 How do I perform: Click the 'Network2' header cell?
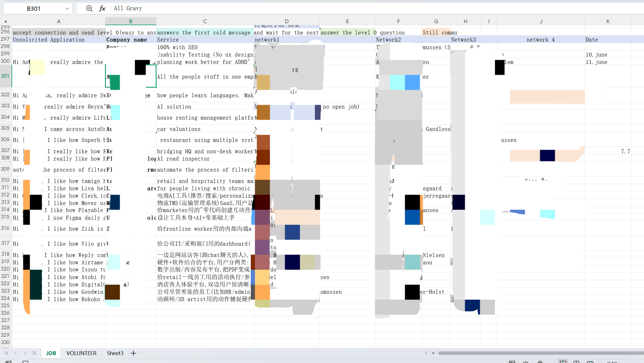click(399, 40)
